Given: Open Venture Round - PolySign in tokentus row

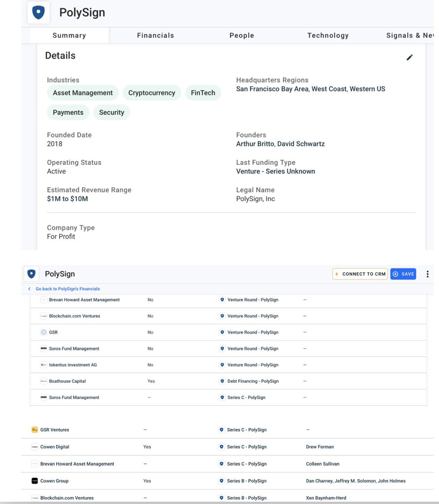Looking at the screenshot, I should coord(253,365).
